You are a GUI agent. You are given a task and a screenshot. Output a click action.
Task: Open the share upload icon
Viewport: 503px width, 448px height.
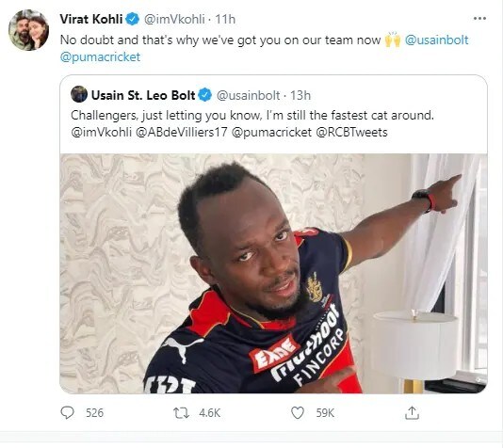[412, 413]
